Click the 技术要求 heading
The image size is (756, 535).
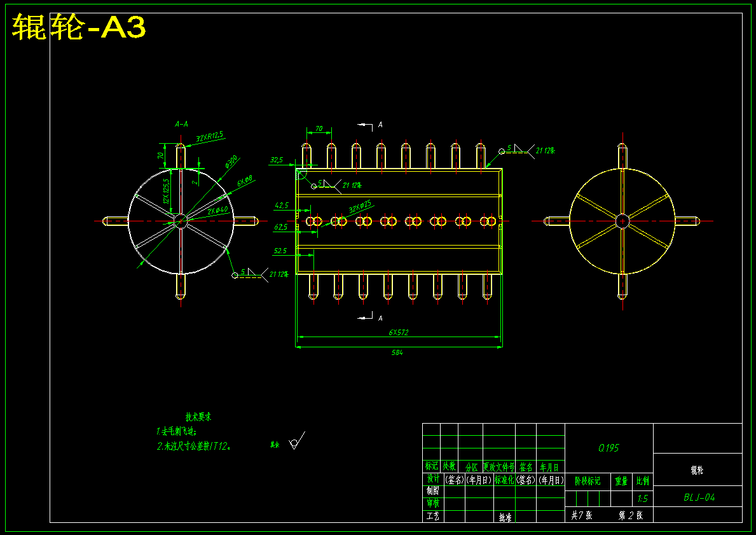[198, 417]
